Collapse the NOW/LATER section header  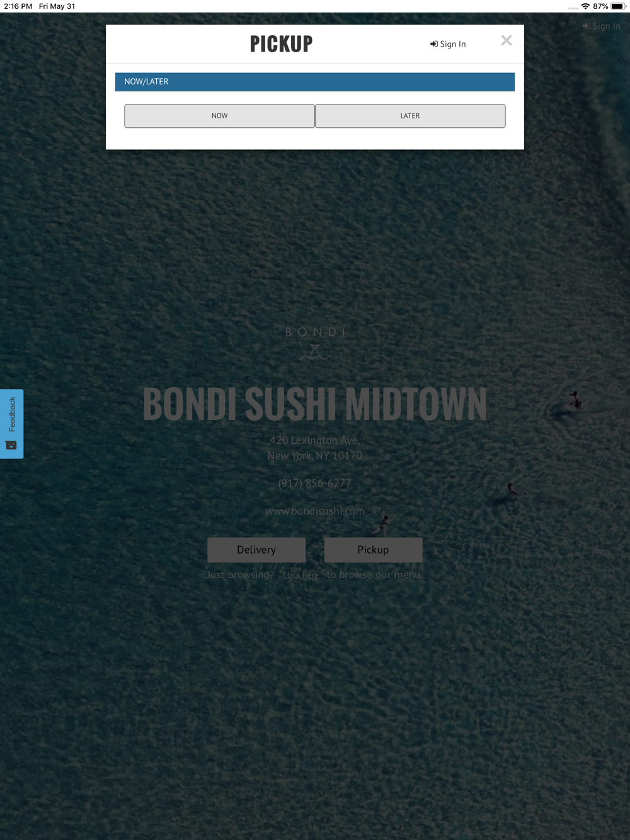(315, 82)
